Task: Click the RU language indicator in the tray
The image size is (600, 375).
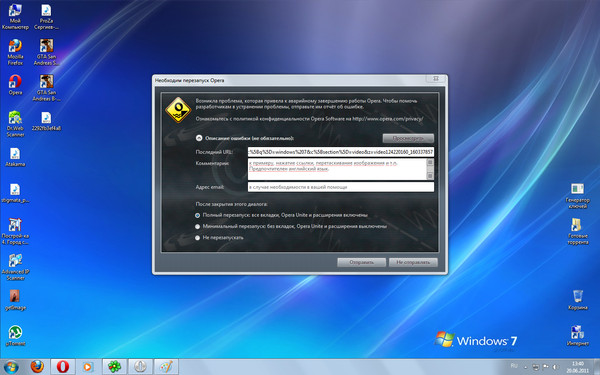Action: (514, 366)
